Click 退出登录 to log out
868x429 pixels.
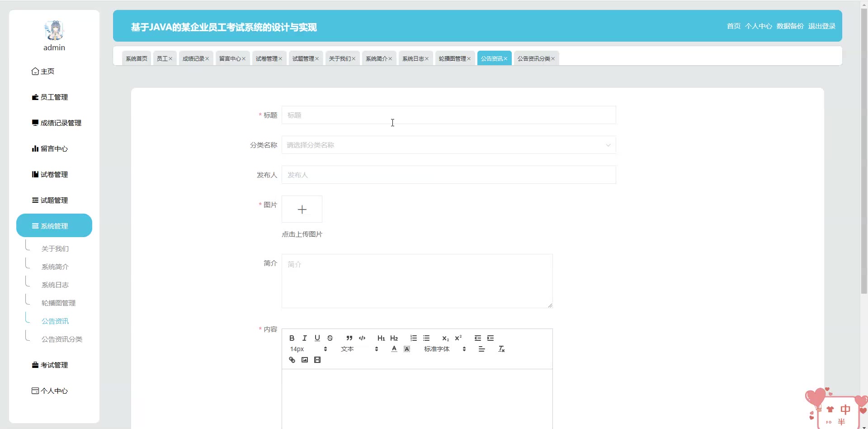coord(822,26)
